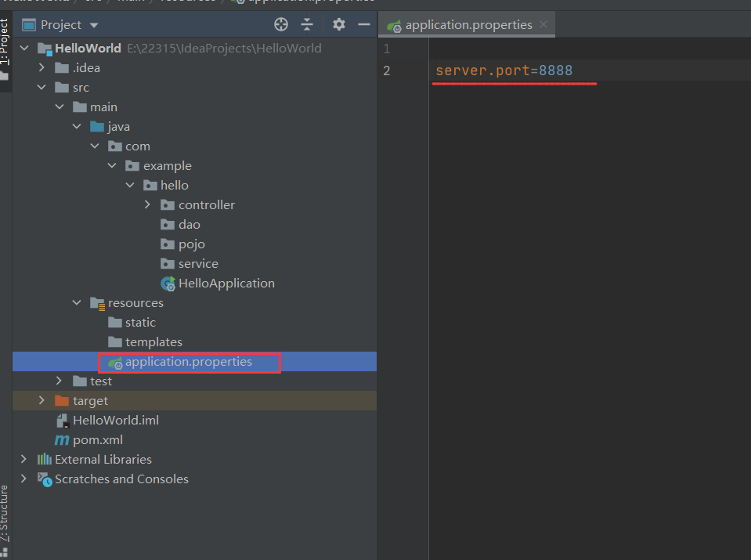Expand the .idea folder
Screen dimensions: 751x560
42,67
